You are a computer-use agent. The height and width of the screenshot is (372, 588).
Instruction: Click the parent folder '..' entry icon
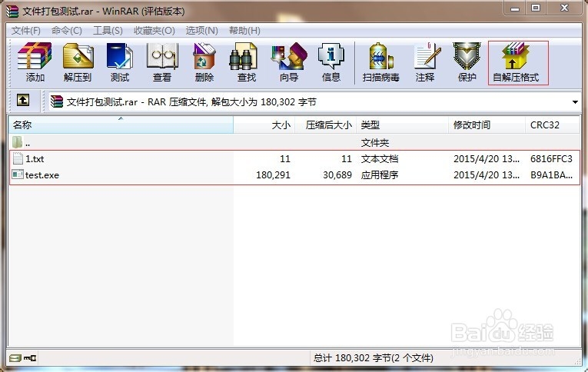coord(17,142)
